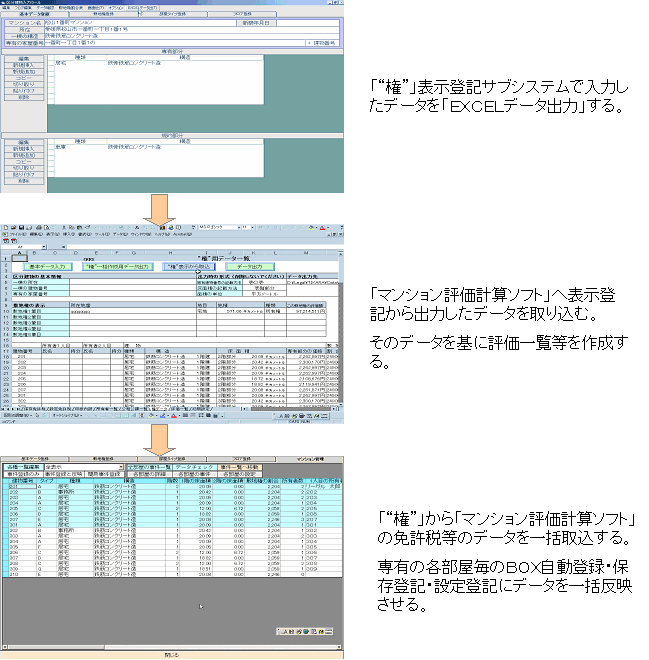Click 全部屋の事件一覧 button
This screenshot has height=660, width=649.
[x=149, y=467]
